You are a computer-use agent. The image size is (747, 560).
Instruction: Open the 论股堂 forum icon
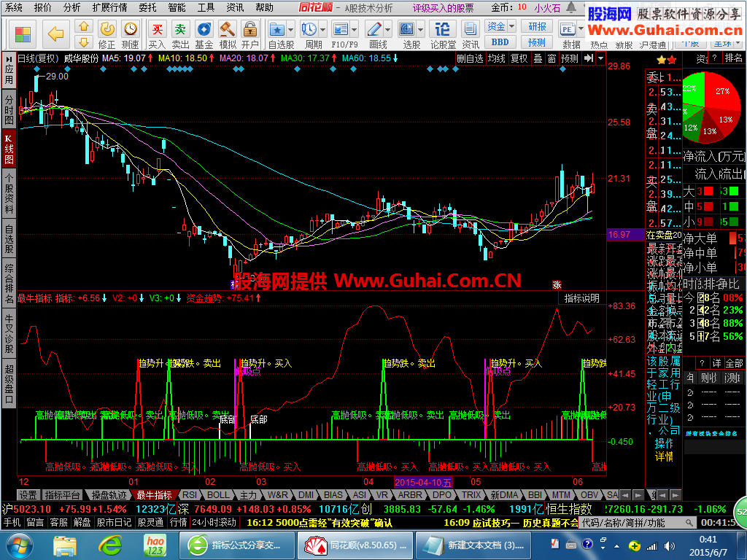[x=443, y=34]
